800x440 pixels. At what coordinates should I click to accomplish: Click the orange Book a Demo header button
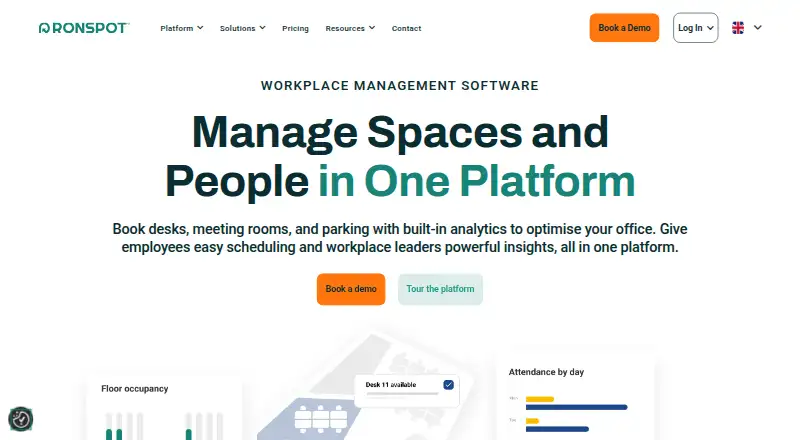coord(624,28)
